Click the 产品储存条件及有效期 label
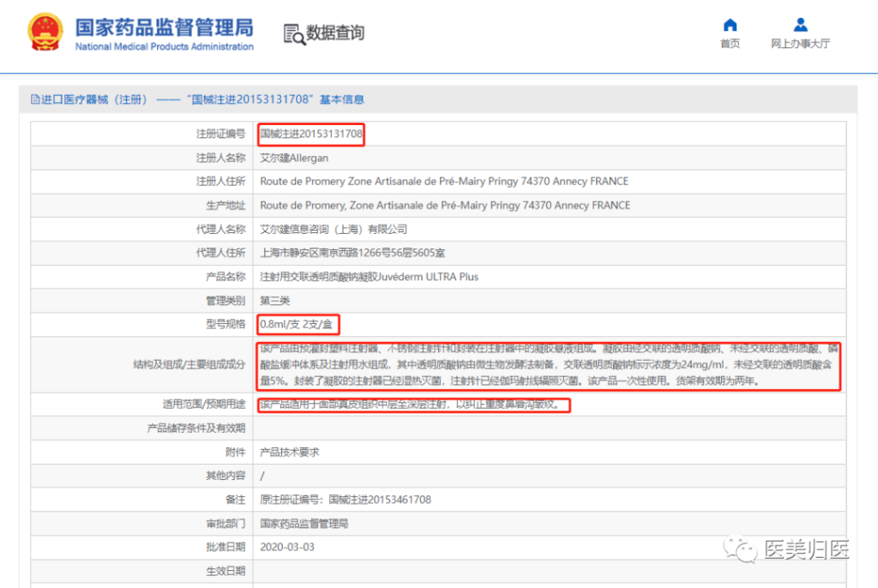 (x=196, y=429)
